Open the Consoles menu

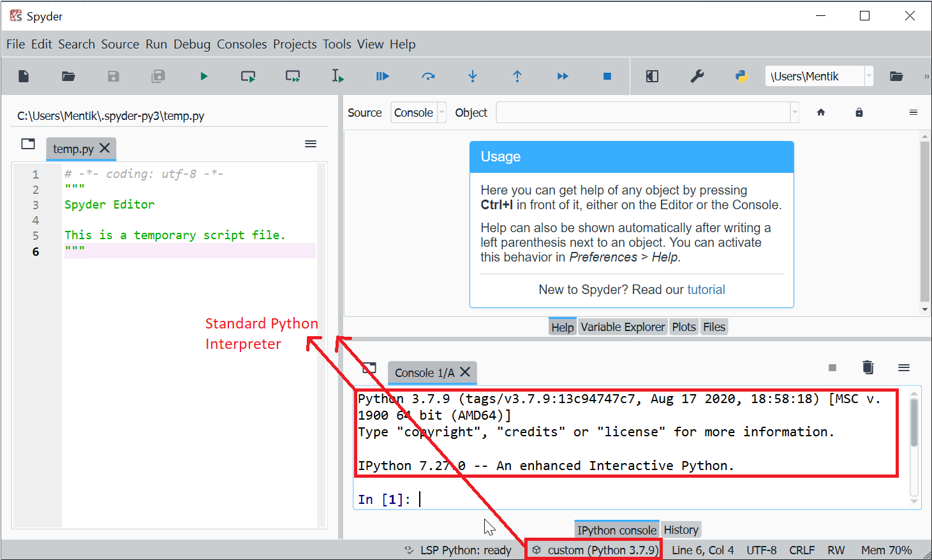pos(242,44)
